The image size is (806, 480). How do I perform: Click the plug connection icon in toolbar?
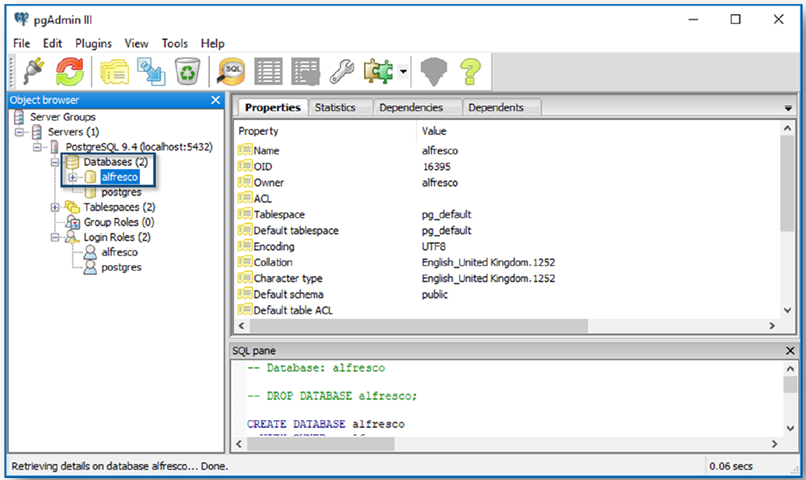pyautogui.click(x=29, y=70)
